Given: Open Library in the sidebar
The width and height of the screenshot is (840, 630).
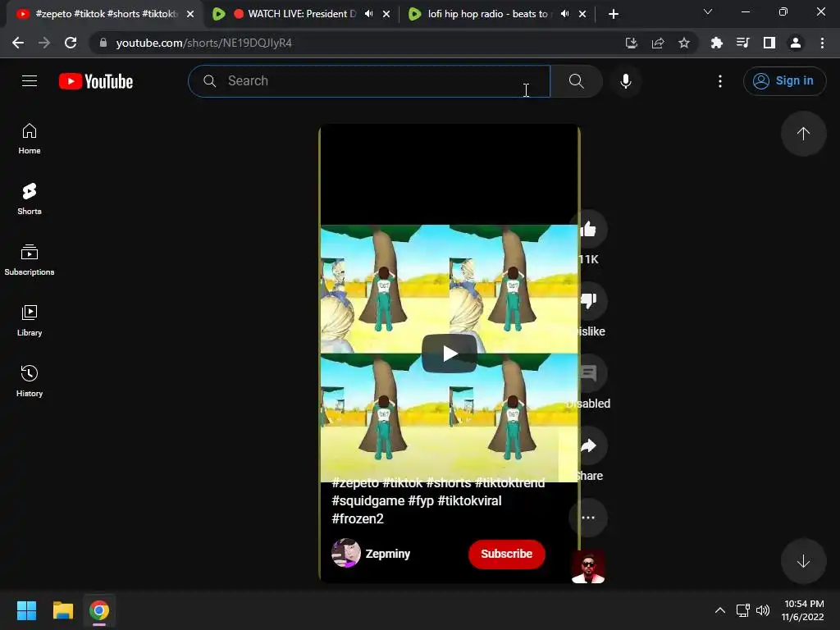Looking at the screenshot, I should 30,321.
